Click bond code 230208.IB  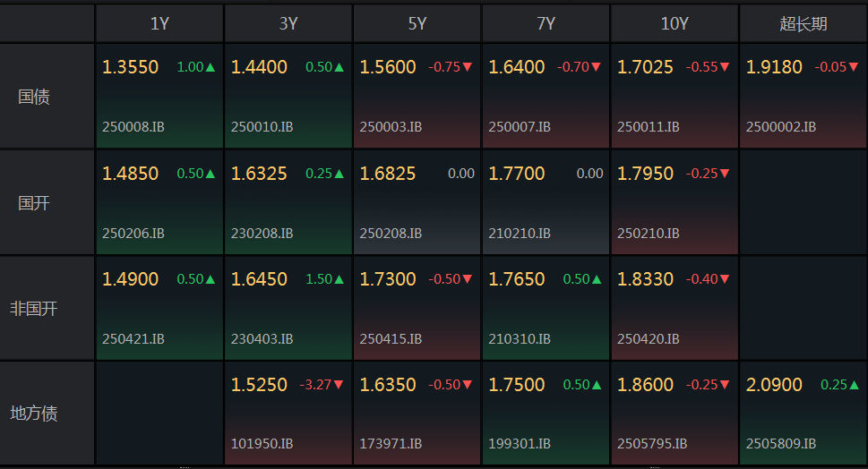262,234
